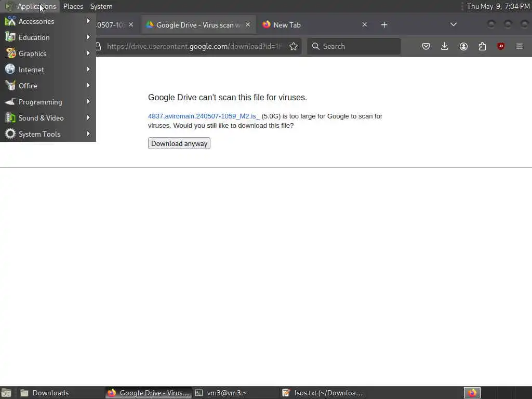
Task: Click the Internet submenu arrow
Action: (88, 69)
